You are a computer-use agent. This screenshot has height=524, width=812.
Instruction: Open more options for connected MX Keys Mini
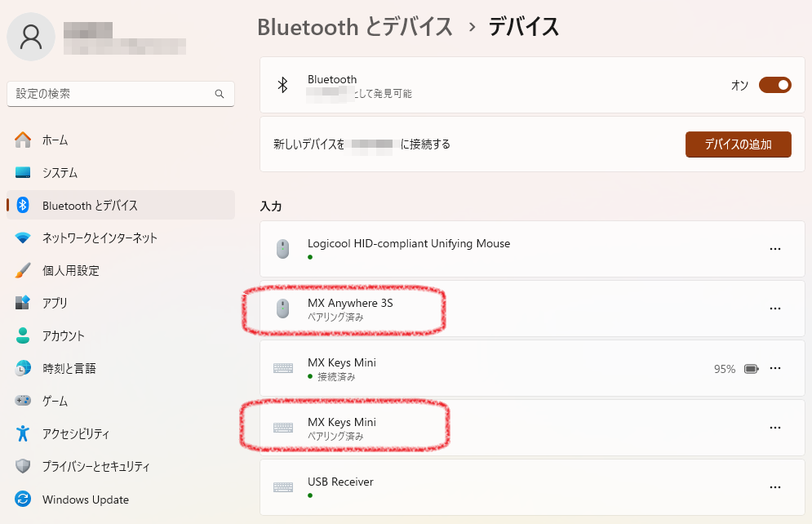[x=774, y=368]
